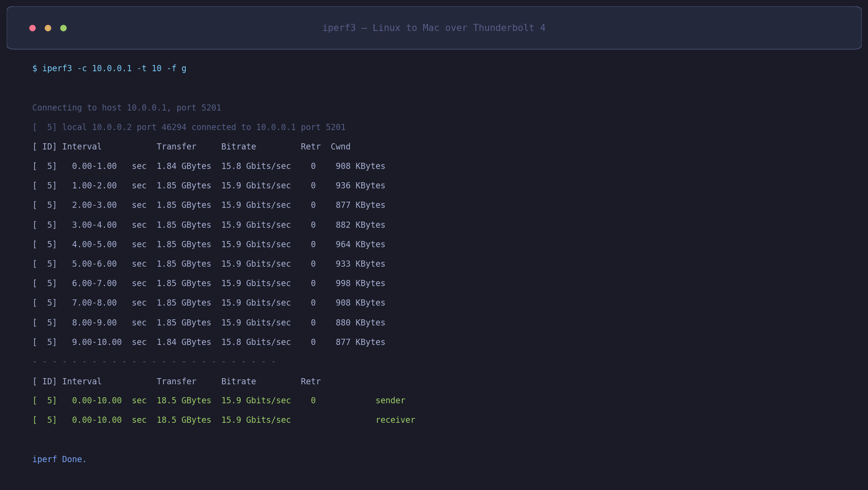Viewport: 868px width, 490px height.
Task: Select the 'Connecting to host 10.0.0.1' line
Action: point(127,107)
